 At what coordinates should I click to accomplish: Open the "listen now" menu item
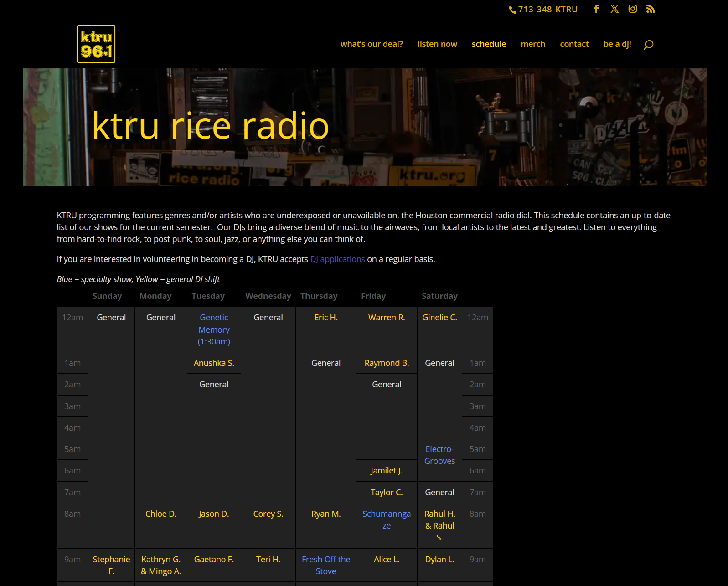pyautogui.click(x=437, y=44)
